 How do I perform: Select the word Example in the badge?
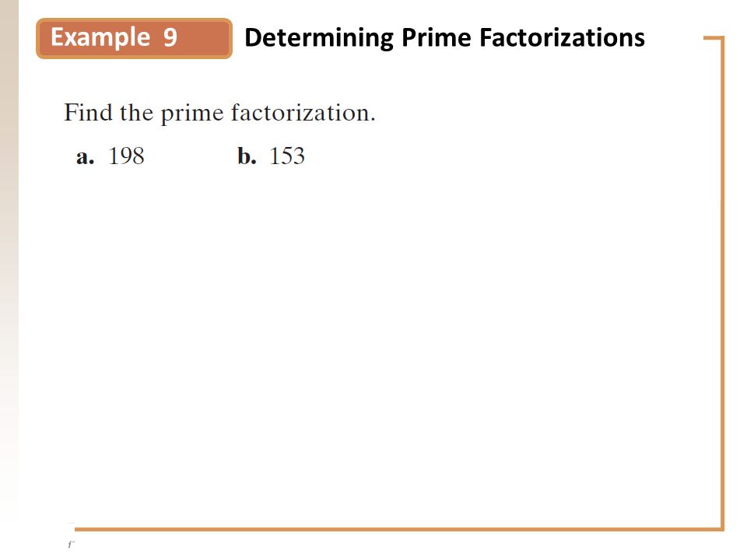coord(100,37)
